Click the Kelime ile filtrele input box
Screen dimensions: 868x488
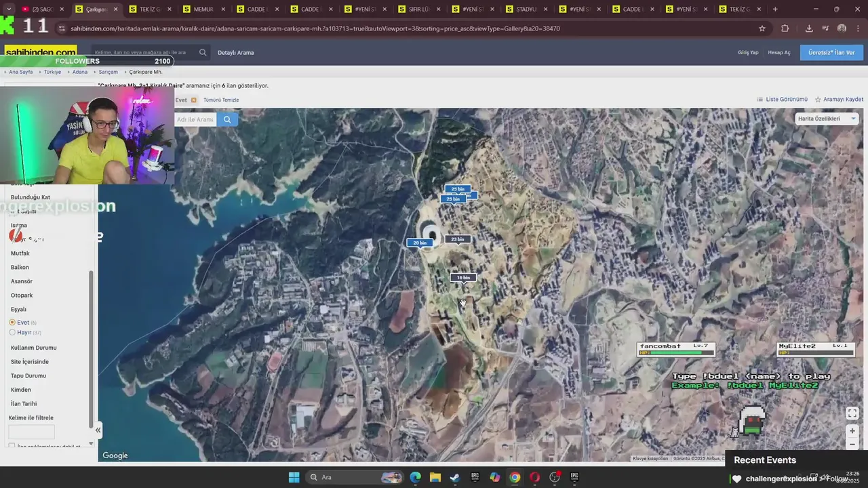31,432
